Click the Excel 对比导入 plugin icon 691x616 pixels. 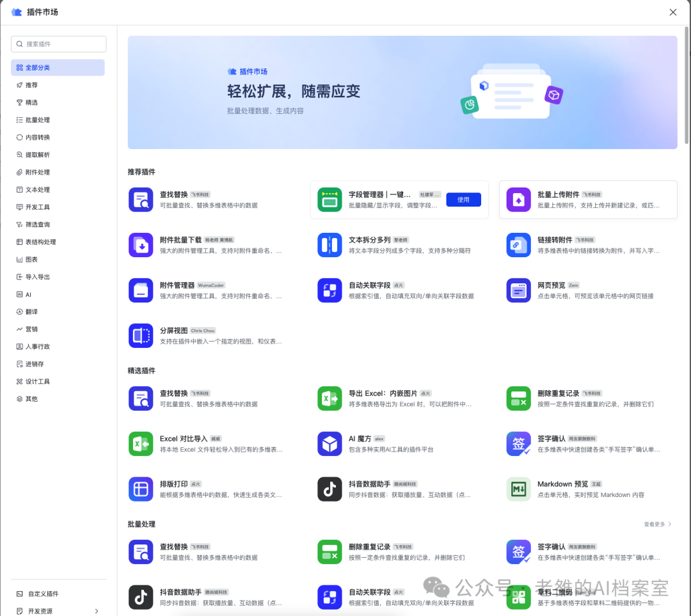pyautogui.click(x=141, y=444)
